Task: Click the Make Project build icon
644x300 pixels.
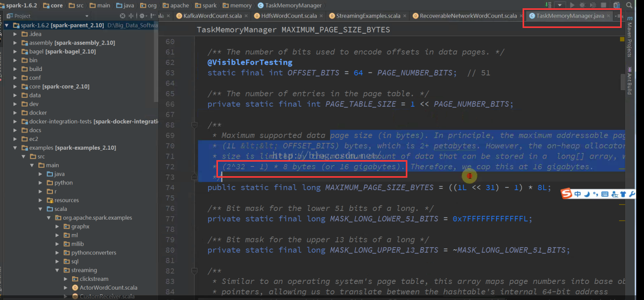Action: [548, 5]
